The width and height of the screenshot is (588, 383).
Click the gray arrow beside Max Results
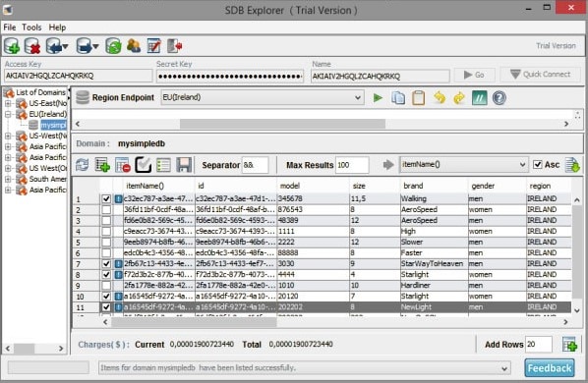tap(388, 165)
